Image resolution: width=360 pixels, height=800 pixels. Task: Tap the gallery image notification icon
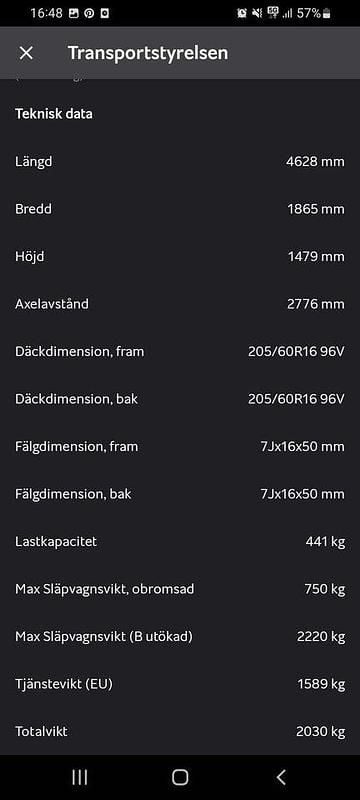pyautogui.click(x=74, y=14)
